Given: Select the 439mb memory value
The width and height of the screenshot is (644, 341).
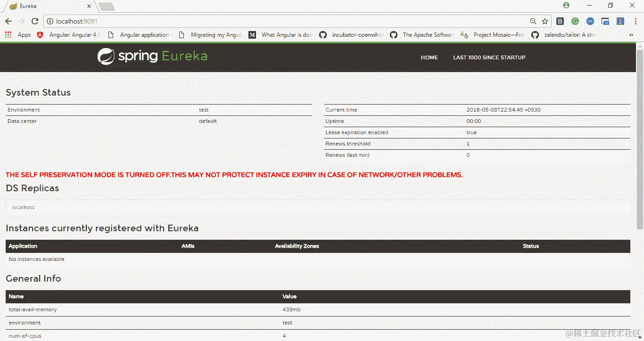Looking at the screenshot, I should click(291, 309).
